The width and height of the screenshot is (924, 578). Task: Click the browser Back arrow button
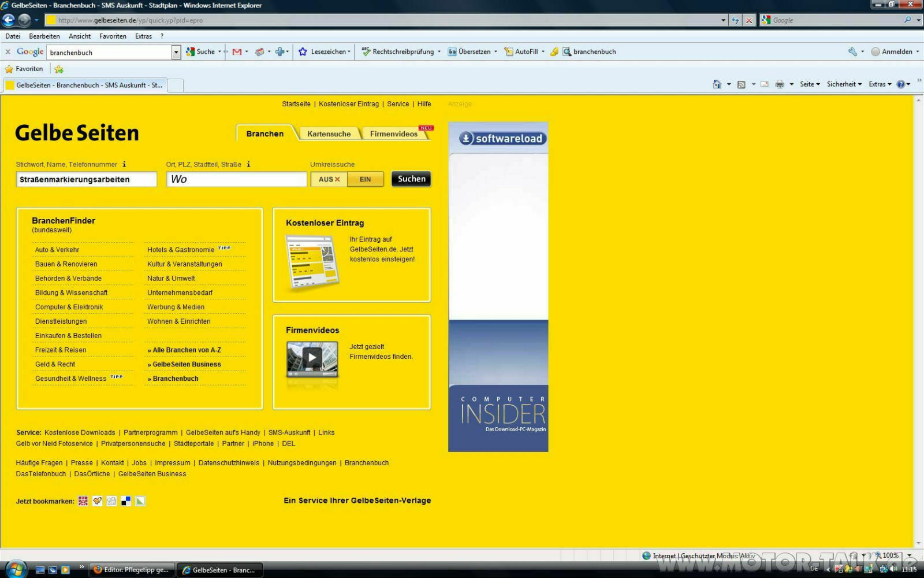pos(8,20)
